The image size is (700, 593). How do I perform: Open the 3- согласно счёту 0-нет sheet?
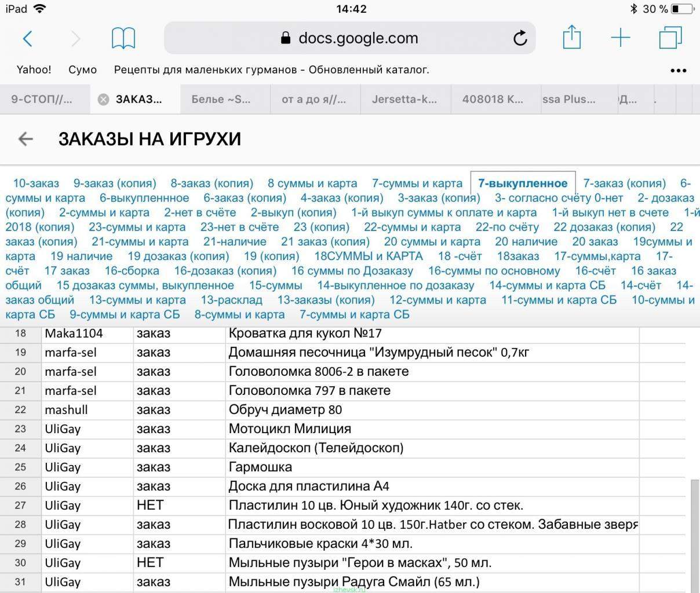point(559,198)
